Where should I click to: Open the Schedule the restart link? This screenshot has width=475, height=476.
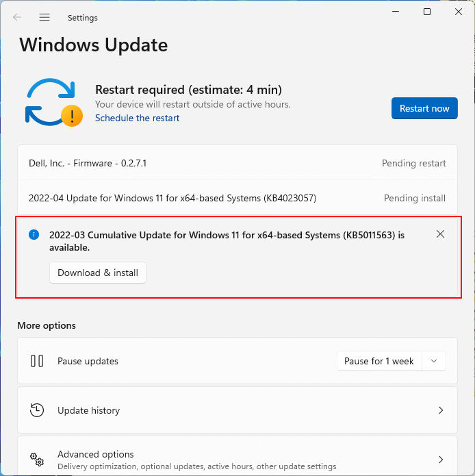(x=137, y=118)
